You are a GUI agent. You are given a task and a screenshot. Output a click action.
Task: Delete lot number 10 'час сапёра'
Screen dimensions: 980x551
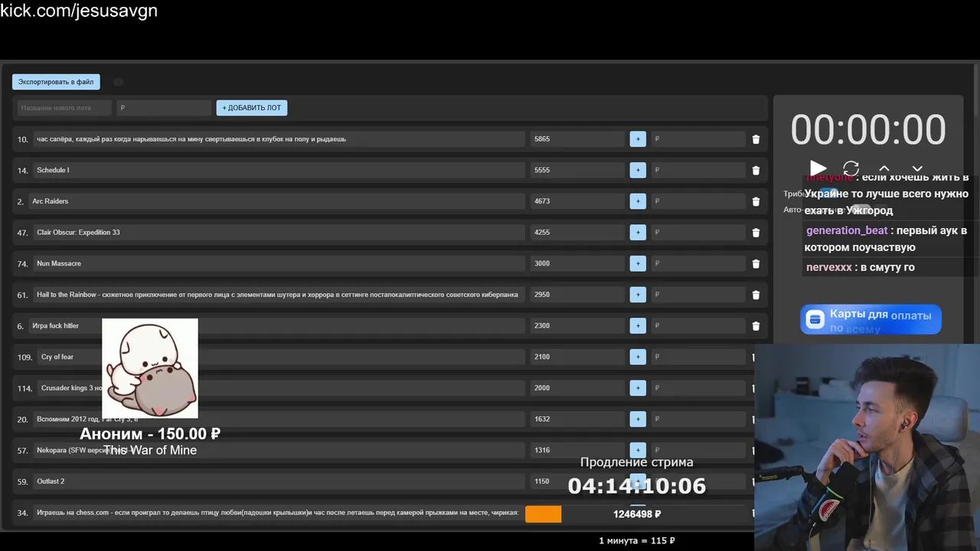756,139
